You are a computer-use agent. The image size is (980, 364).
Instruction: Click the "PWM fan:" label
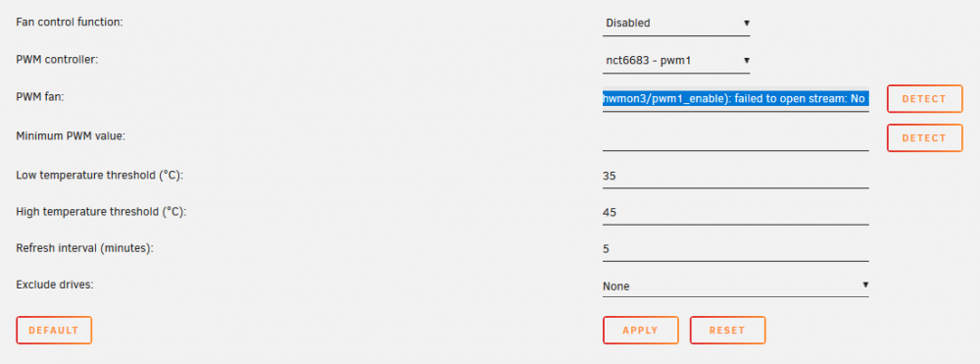[x=40, y=97]
